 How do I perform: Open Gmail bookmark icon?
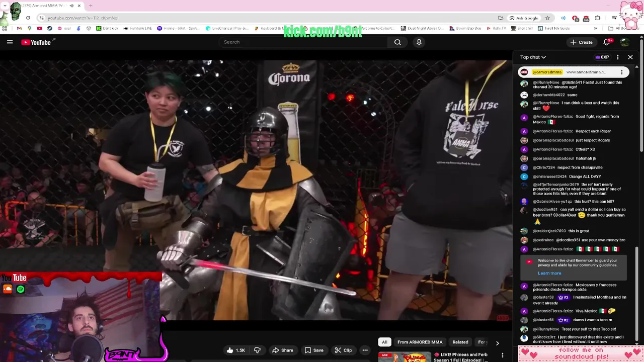(19, 28)
